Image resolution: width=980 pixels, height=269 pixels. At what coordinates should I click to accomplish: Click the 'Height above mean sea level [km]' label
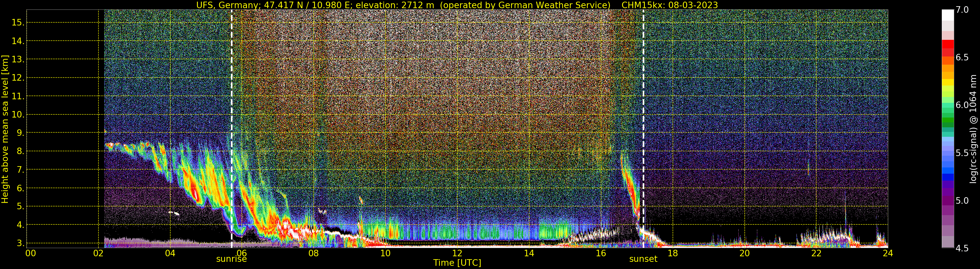(x=5, y=129)
